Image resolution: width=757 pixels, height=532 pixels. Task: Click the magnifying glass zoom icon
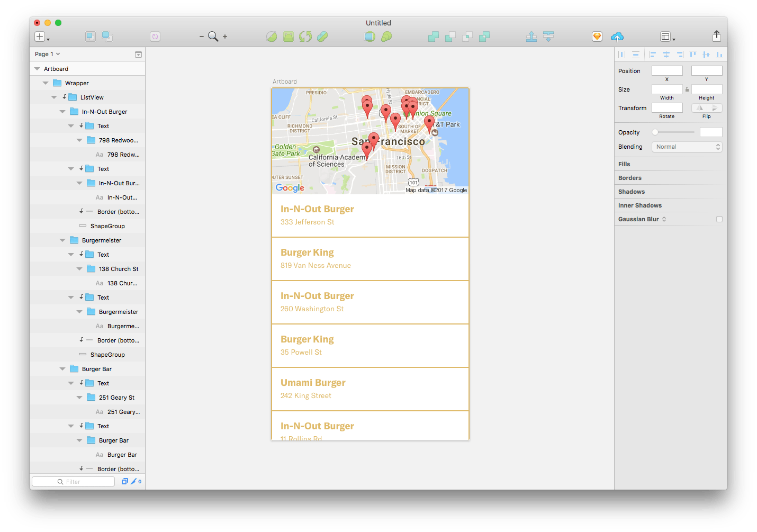pyautogui.click(x=213, y=37)
